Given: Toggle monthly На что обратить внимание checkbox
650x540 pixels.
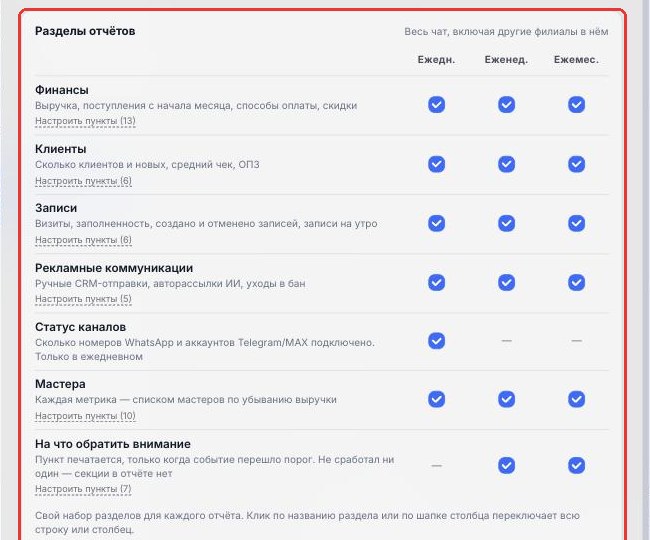Looking at the screenshot, I should point(576,465).
